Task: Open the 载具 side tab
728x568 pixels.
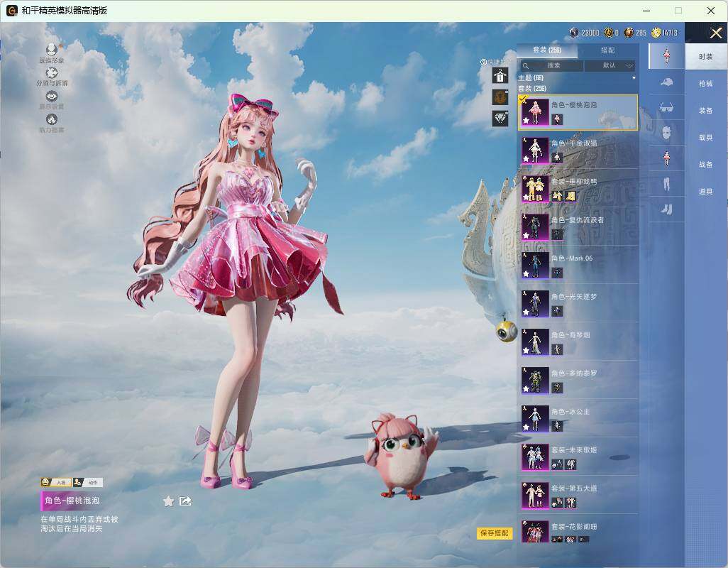Action: 706,138
